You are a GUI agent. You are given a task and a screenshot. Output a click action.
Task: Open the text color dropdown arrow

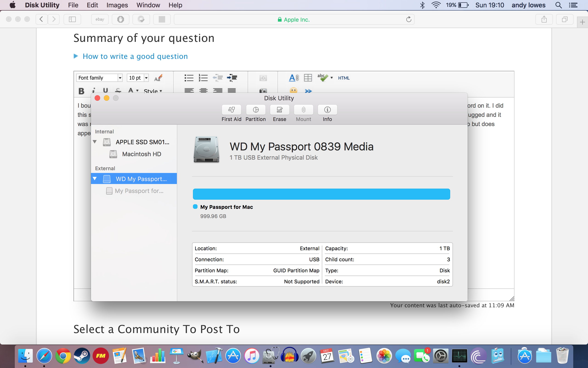pos(138,91)
